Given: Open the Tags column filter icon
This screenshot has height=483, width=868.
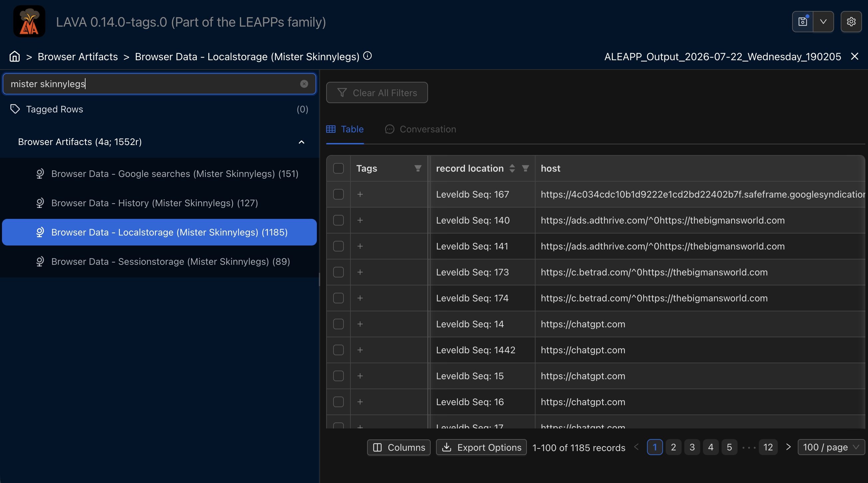Looking at the screenshot, I should [418, 168].
